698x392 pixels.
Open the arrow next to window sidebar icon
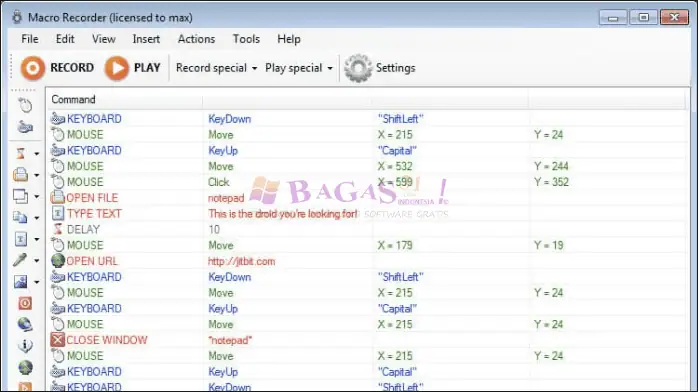(x=37, y=197)
